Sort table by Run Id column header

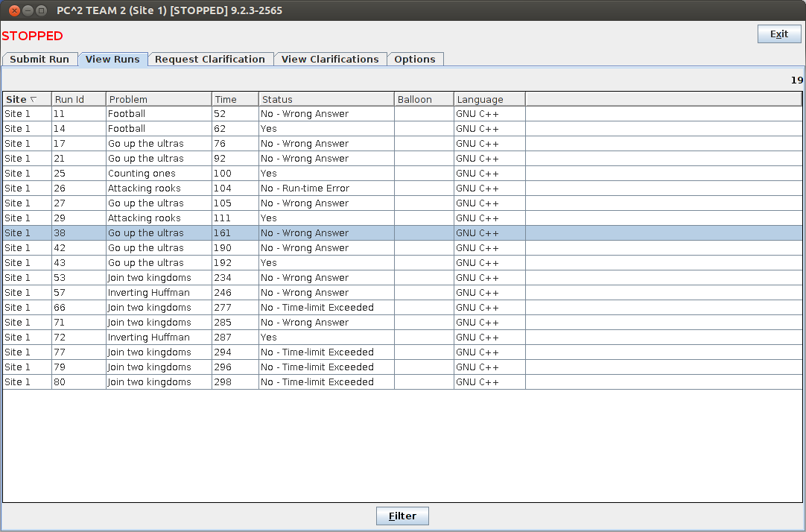pos(78,100)
